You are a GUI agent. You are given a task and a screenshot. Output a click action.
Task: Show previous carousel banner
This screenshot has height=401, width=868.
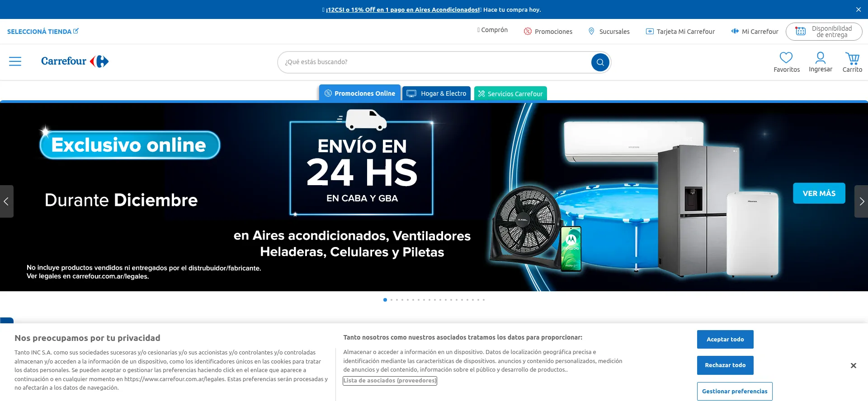pos(6,201)
